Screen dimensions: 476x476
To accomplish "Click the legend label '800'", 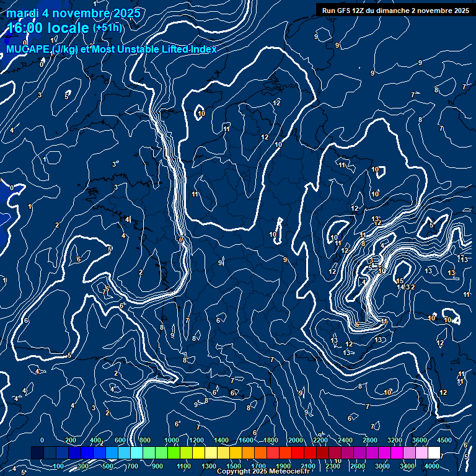I will [x=145, y=440].
